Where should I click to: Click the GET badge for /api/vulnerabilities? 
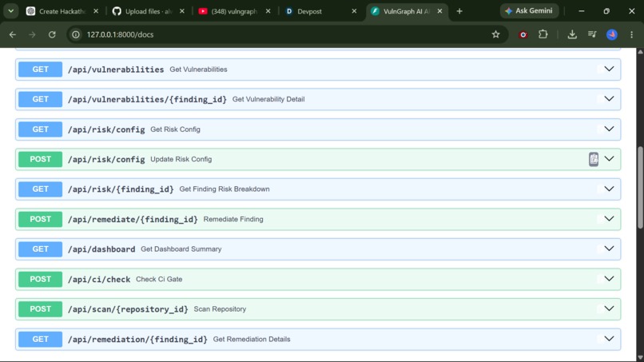pyautogui.click(x=40, y=70)
